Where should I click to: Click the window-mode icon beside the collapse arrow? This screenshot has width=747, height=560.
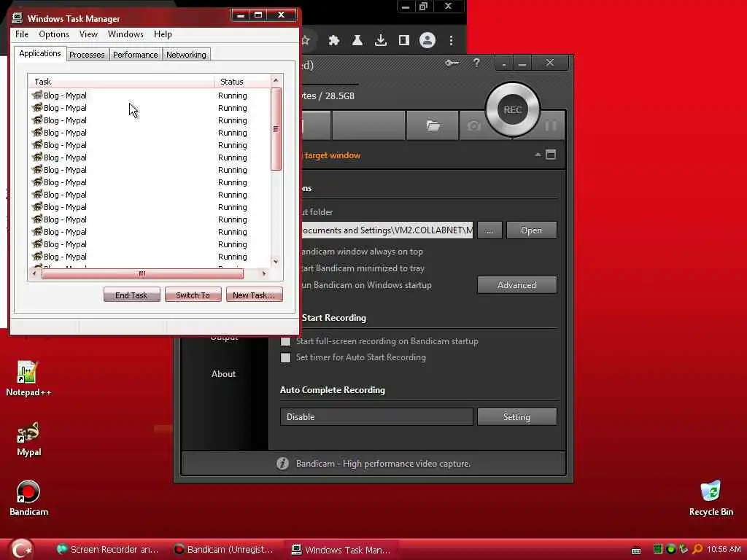551,155
